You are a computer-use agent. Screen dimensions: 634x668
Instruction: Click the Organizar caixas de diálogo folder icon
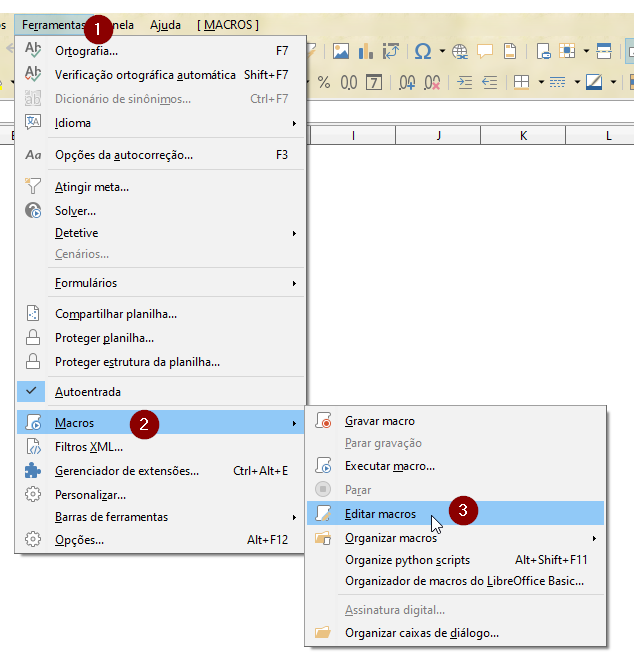[323, 632]
